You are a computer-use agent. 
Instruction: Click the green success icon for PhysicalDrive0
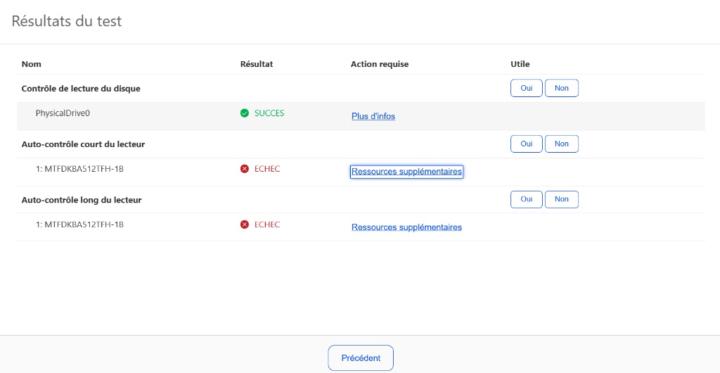click(244, 113)
